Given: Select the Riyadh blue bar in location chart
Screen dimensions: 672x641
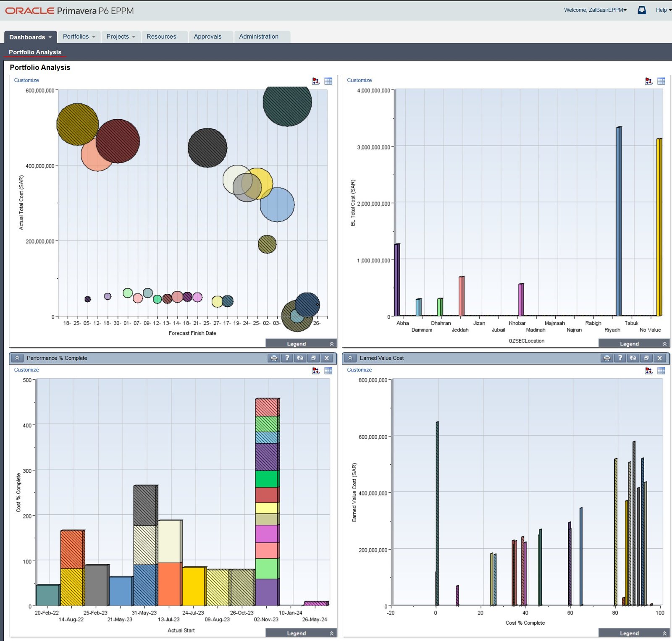Looking at the screenshot, I should (619, 221).
